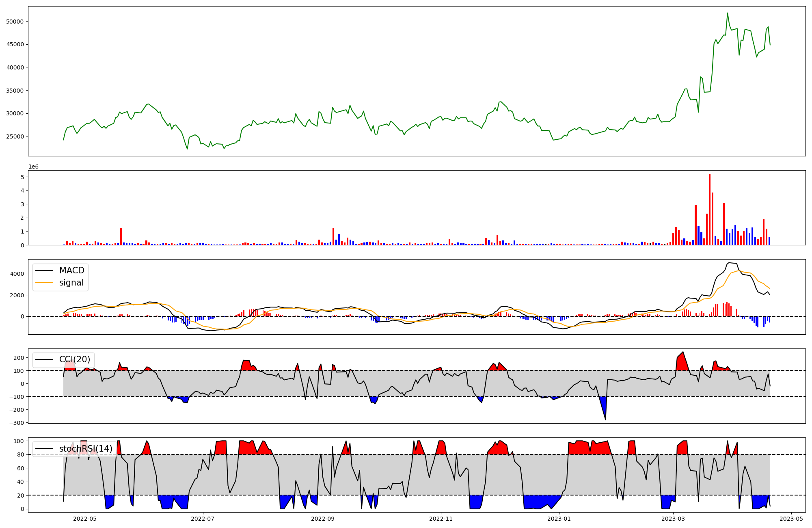Click the 2022-09 x-axis date label

coord(323,519)
